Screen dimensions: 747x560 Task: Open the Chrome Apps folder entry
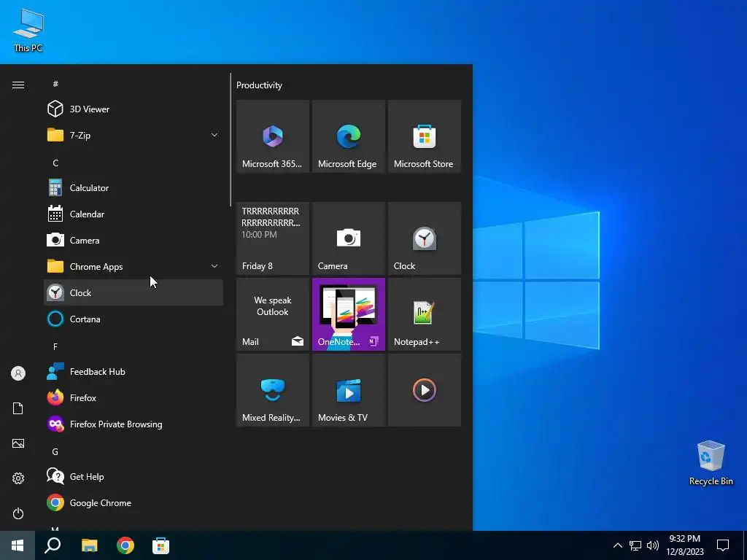[133, 266]
